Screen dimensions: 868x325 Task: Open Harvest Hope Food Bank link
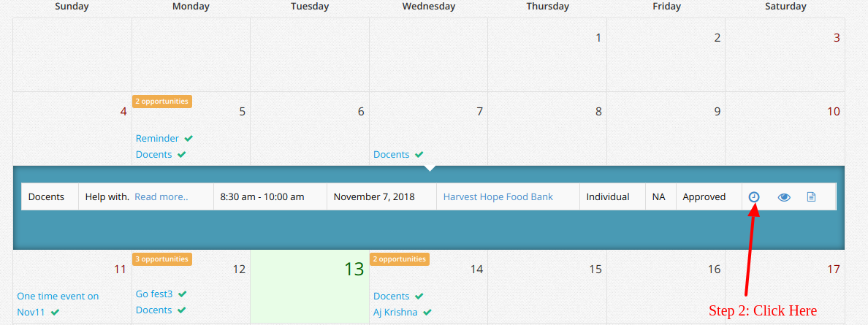498,196
